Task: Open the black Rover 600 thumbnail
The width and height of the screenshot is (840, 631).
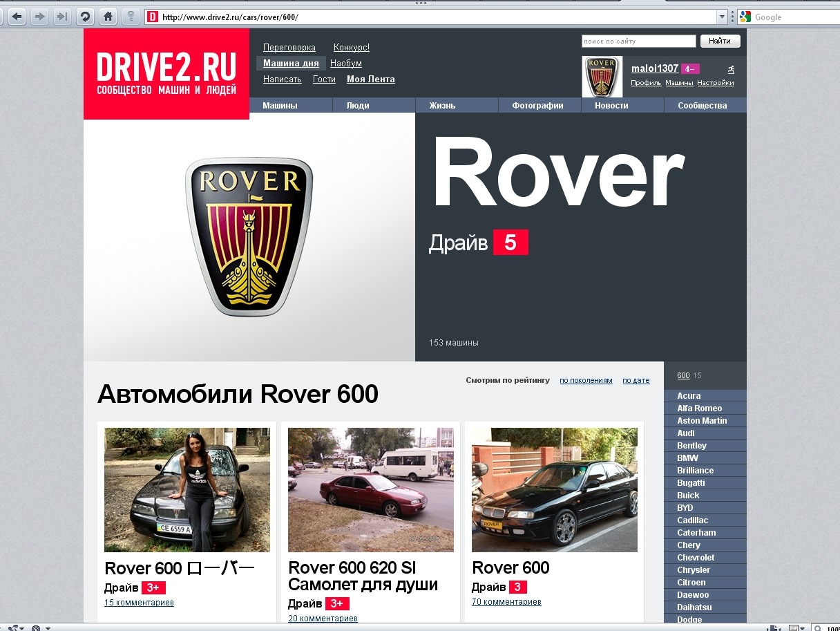Action: tap(555, 490)
